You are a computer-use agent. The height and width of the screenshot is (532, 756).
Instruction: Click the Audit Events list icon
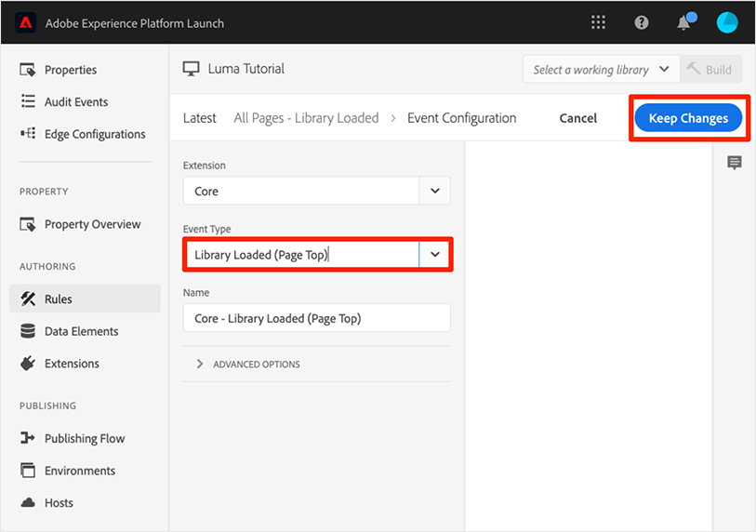[28, 101]
